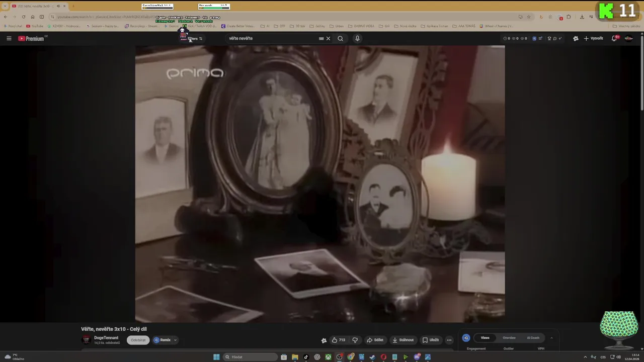The height and width of the screenshot is (362, 644).
Task: Open the 'DABING VIDEA' bookmark folder
Action: (361, 26)
